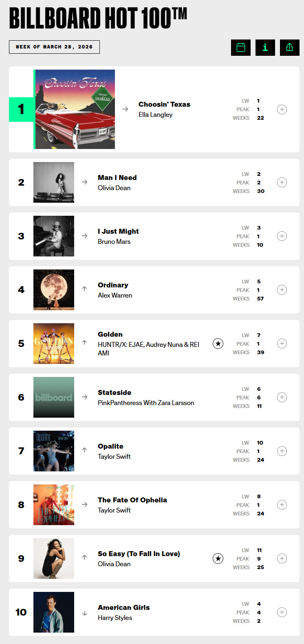This screenshot has height=644, width=304.
Task: Click the star badge on So Easy
Action: [x=218, y=559]
